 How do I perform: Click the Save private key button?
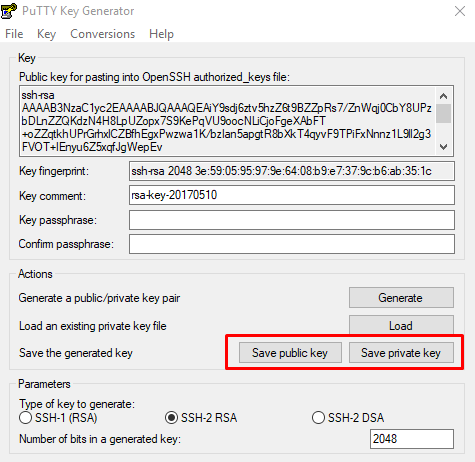click(x=401, y=353)
